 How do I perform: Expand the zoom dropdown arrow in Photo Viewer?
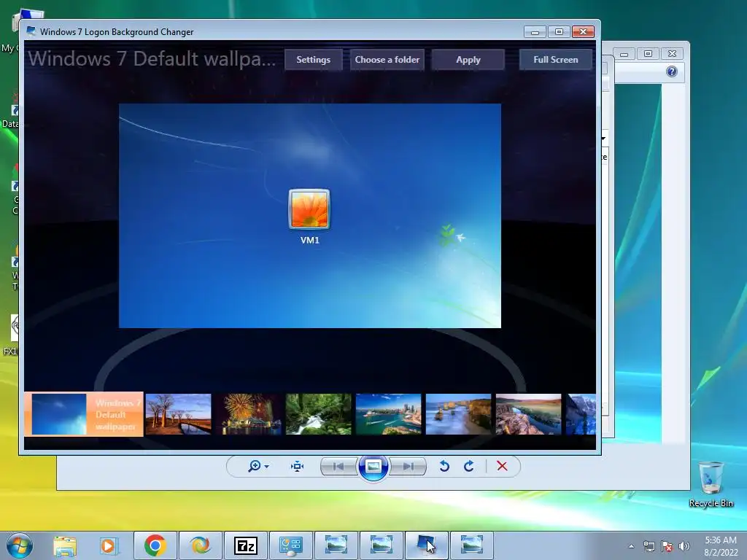tap(267, 466)
